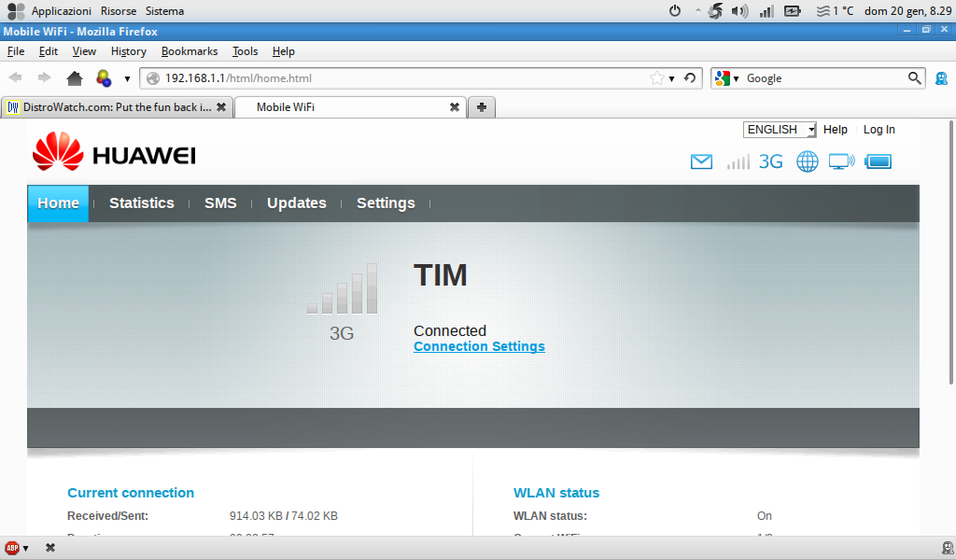Open the SMS messages envelope icon
The width and height of the screenshot is (956, 560).
point(701,161)
